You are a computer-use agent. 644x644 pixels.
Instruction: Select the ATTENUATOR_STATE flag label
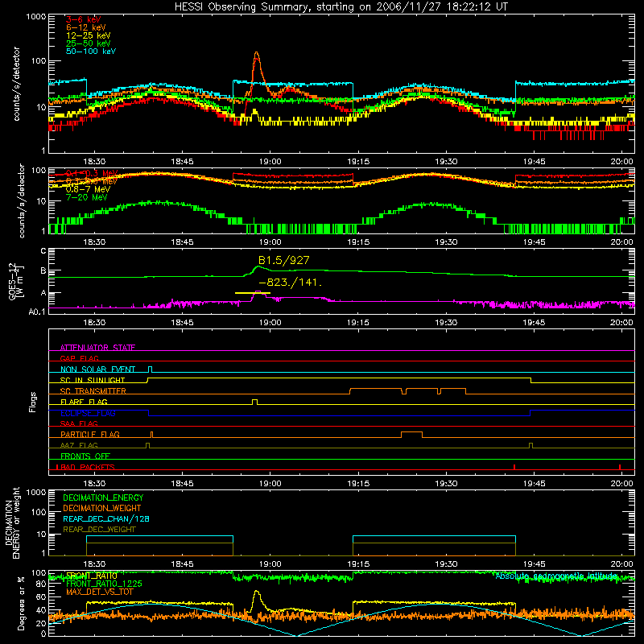(x=97, y=348)
